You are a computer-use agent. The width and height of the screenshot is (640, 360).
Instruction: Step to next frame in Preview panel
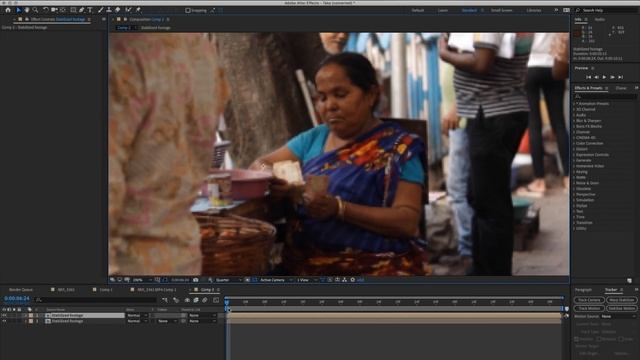[x=612, y=77]
